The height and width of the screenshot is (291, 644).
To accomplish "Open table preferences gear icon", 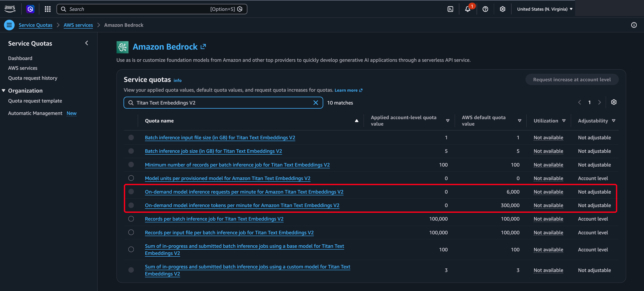I will point(614,102).
